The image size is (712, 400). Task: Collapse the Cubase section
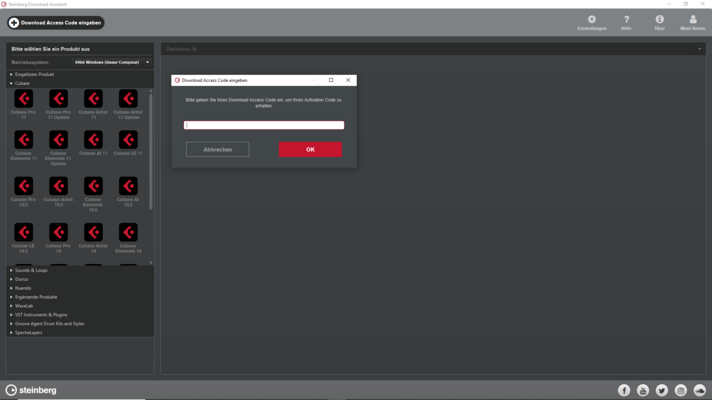click(20, 84)
